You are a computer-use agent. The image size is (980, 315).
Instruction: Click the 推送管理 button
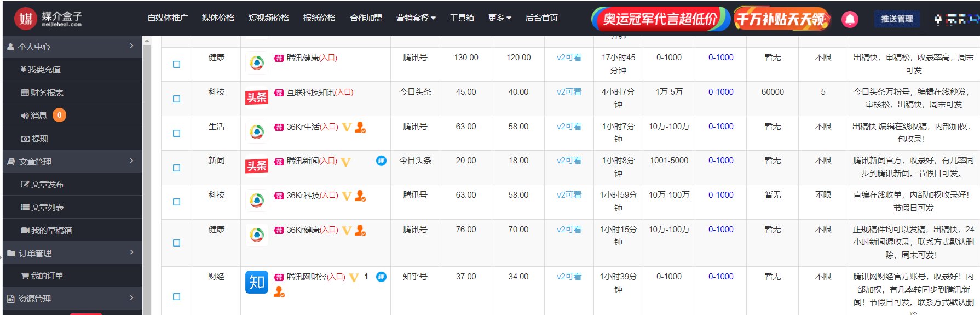tap(896, 19)
